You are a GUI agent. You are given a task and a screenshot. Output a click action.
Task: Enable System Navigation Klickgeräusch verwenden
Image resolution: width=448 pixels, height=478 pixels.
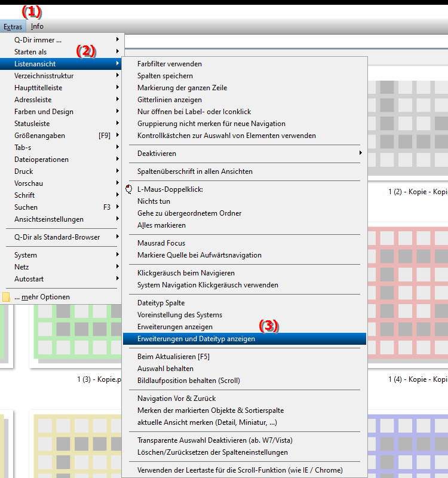(x=244, y=285)
